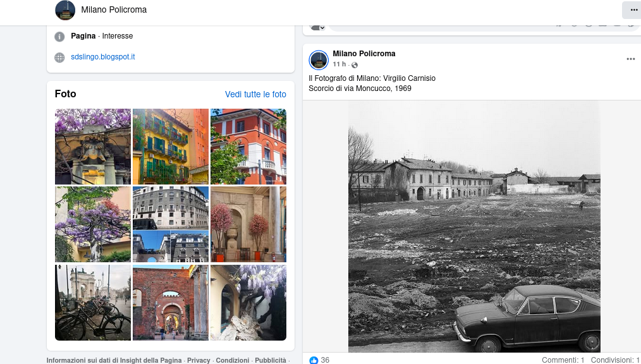Screen dimensions: 641x364
Task: Open the Condizioni footer link
Action: click(233, 360)
